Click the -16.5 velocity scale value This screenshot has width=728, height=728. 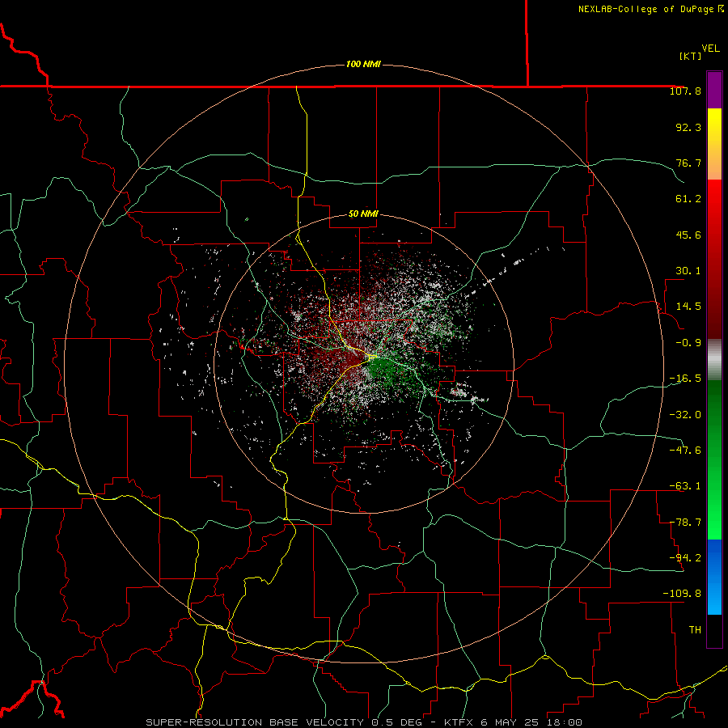685,379
